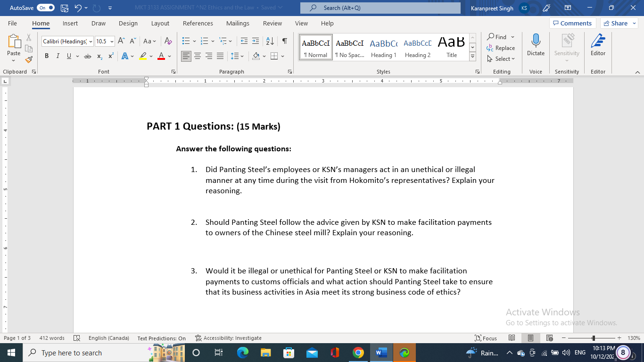Toggle Italic formatting

(58, 56)
